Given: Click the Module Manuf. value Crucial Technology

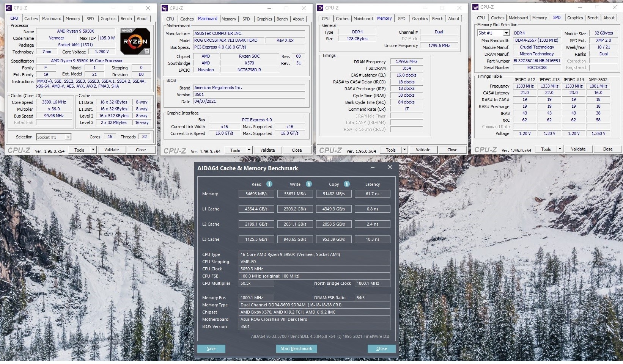Looking at the screenshot, I should pos(537,47).
